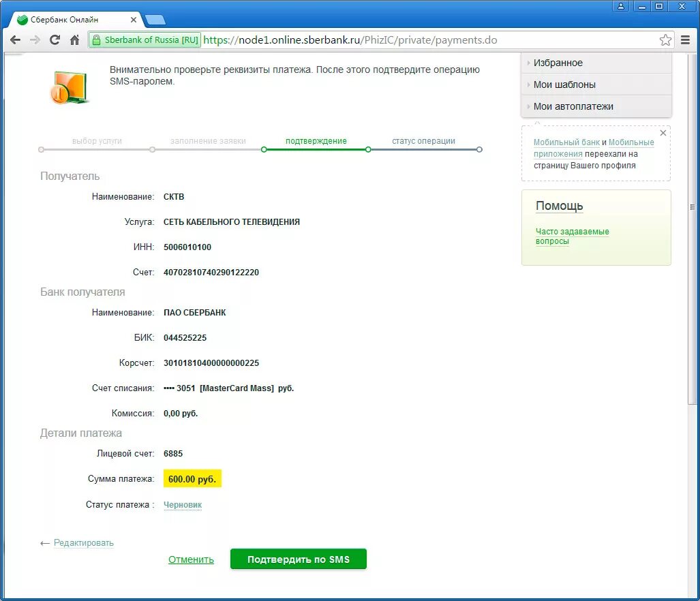Select the MasterCard Mass debit account text
The height and width of the screenshot is (601, 700).
228,388
